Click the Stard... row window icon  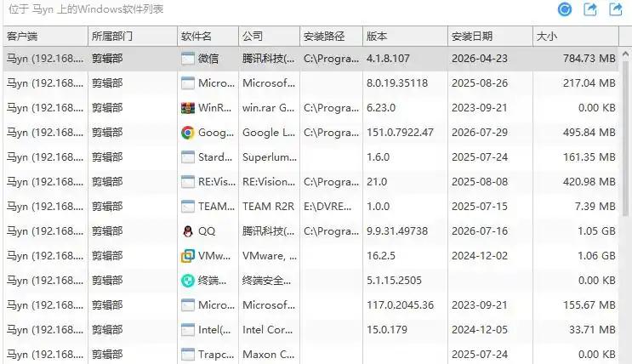coord(188,157)
